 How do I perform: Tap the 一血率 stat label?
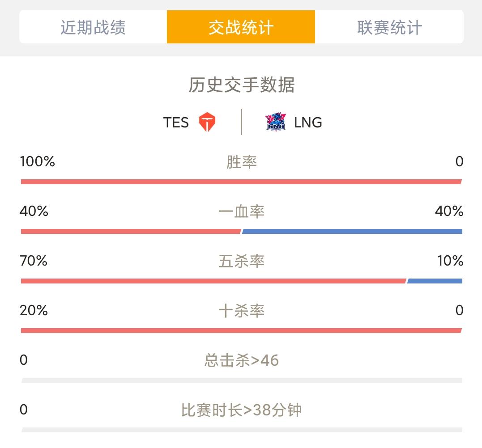[x=242, y=211]
